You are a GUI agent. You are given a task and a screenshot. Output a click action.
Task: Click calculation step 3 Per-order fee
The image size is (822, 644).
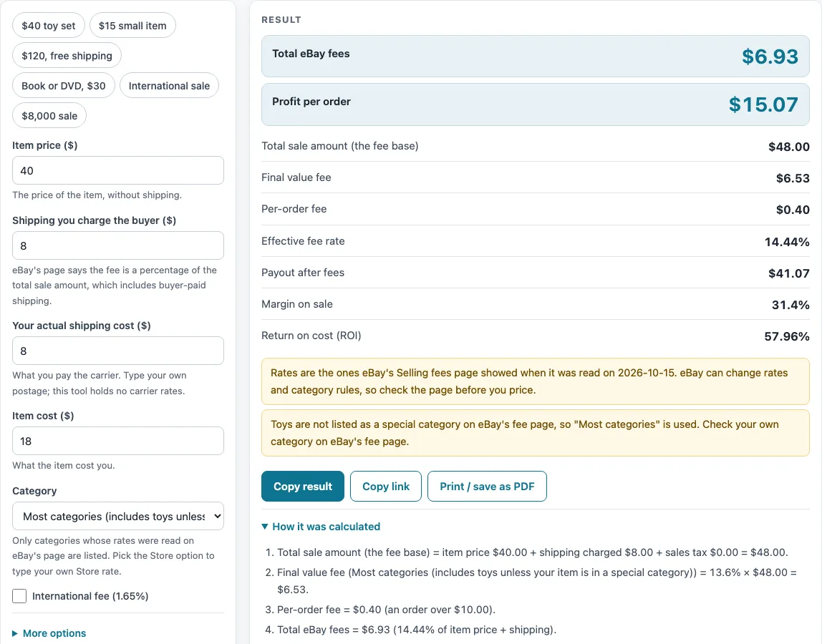click(x=386, y=610)
